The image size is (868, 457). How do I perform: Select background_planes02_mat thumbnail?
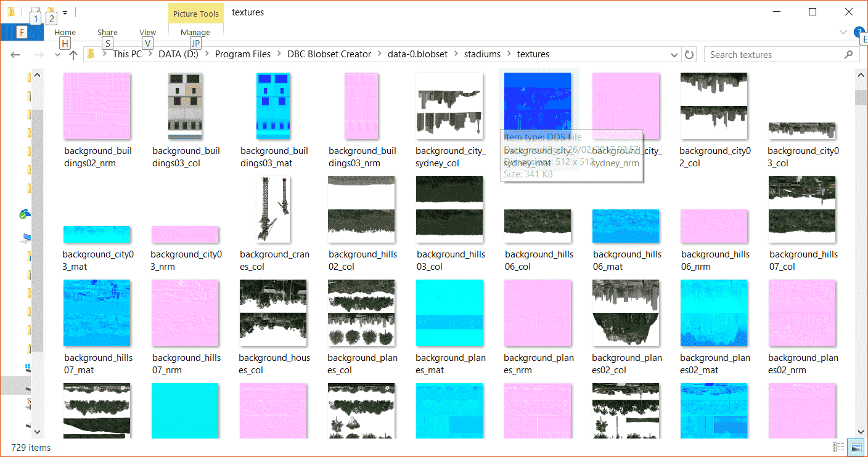tap(714, 313)
